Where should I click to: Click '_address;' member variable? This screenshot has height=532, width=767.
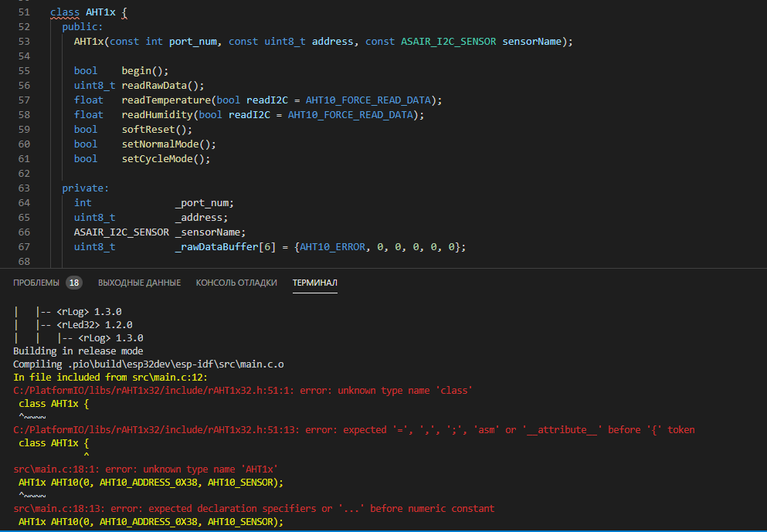(x=202, y=218)
